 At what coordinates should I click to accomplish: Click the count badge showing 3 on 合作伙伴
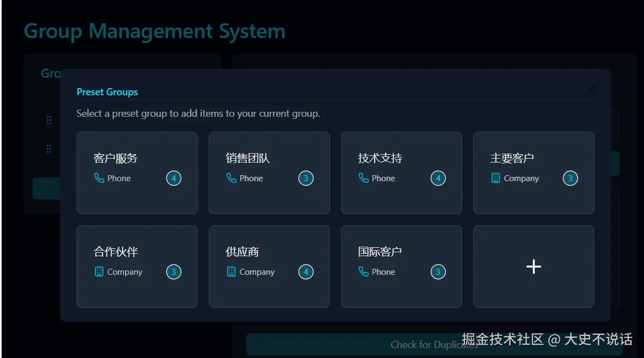click(174, 272)
